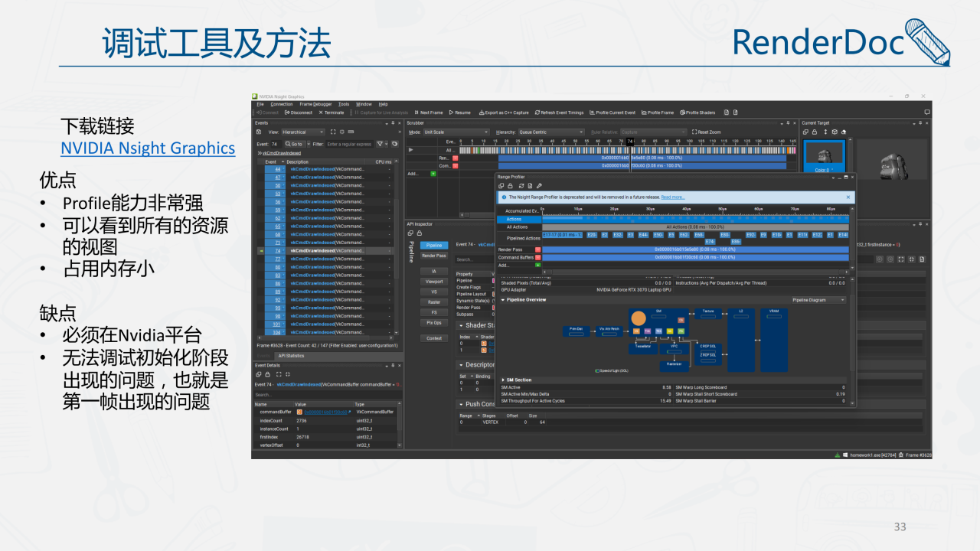Click Profile Shaders toolbar button
Screen dimensions: 980x551
(697, 112)
